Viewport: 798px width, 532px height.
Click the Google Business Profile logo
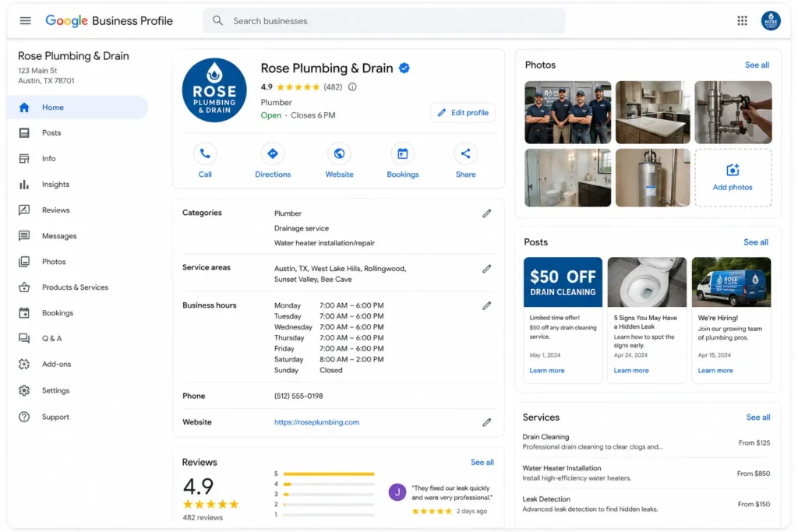click(109, 21)
